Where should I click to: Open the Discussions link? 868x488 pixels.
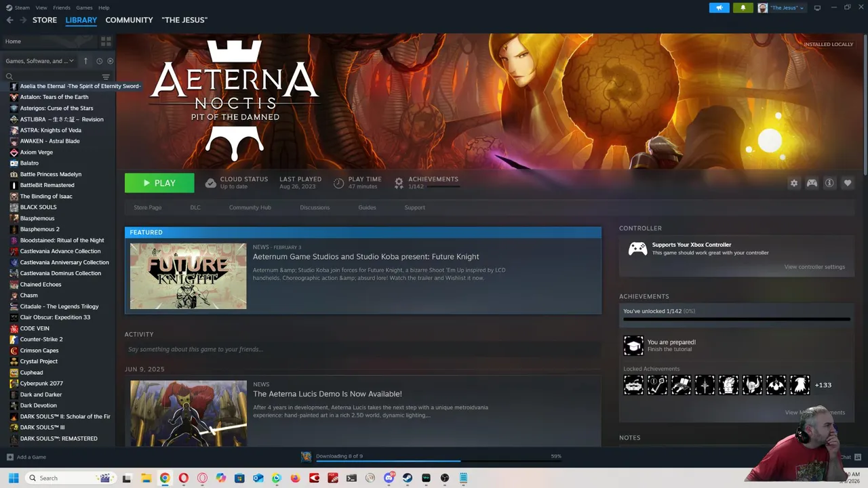315,207
